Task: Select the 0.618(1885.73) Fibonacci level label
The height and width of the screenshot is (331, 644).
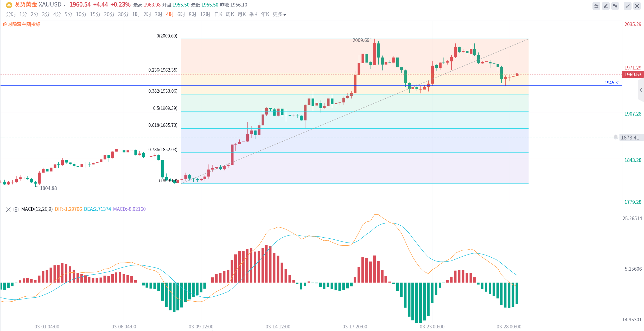Action: [x=163, y=125]
